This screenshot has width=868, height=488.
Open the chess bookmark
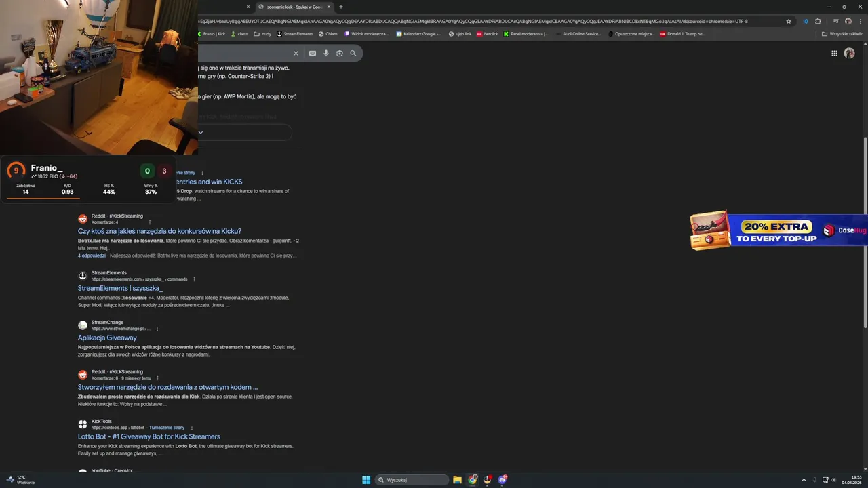click(x=239, y=33)
